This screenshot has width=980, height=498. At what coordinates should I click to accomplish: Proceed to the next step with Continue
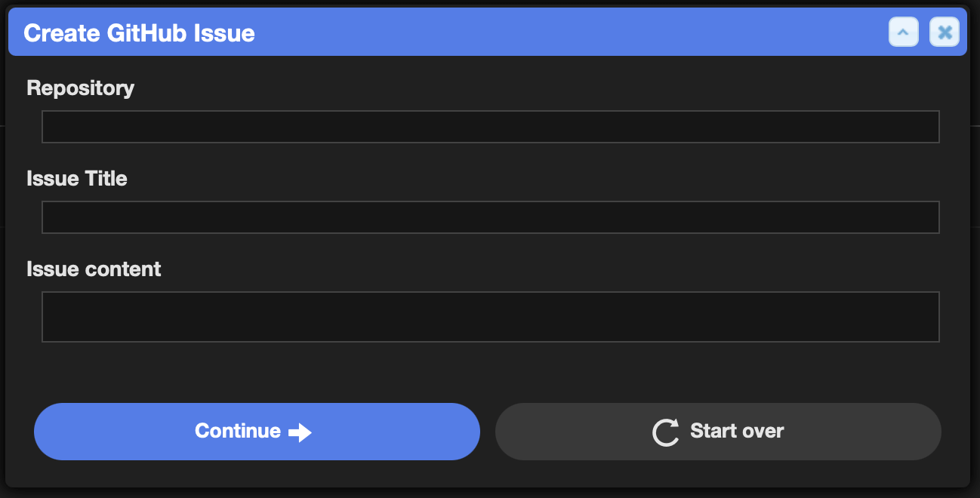257,432
